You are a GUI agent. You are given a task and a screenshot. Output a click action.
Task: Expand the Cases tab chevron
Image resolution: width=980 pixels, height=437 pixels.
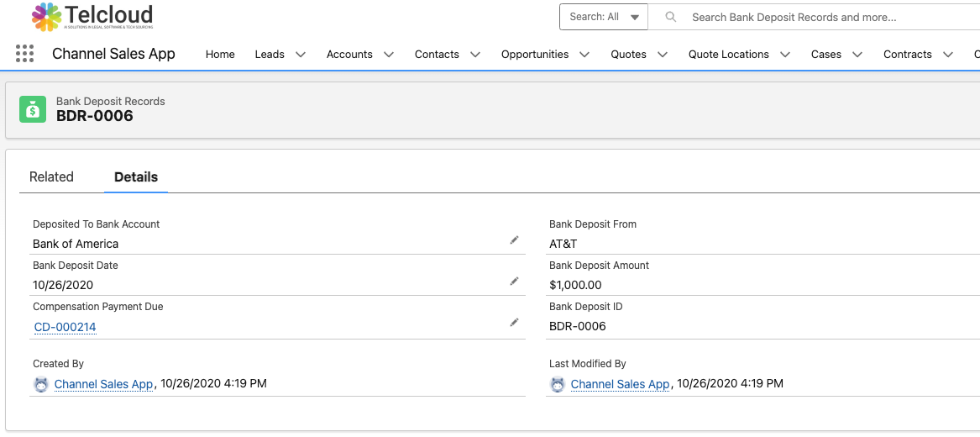857,55
